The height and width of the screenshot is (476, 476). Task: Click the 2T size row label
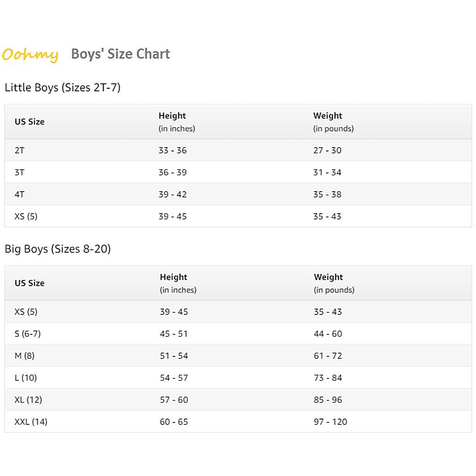click(x=19, y=150)
